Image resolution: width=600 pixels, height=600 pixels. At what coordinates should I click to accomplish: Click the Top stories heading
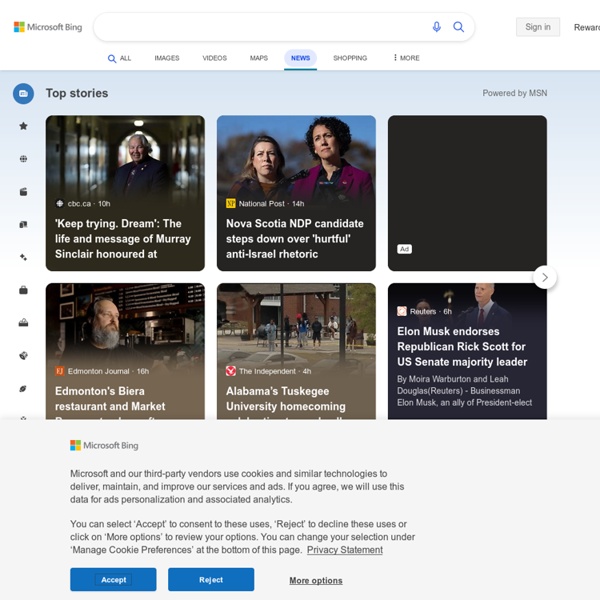click(x=77, y=93)
